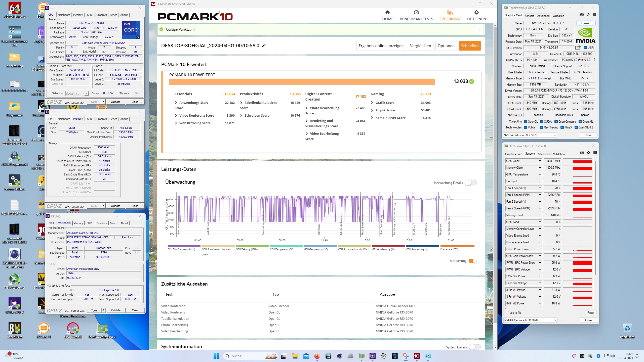Viewport: 644px width, 362px height.
Task: Toggle Markierung switch off
Action: pyautogui.click(x=473, y=261)
